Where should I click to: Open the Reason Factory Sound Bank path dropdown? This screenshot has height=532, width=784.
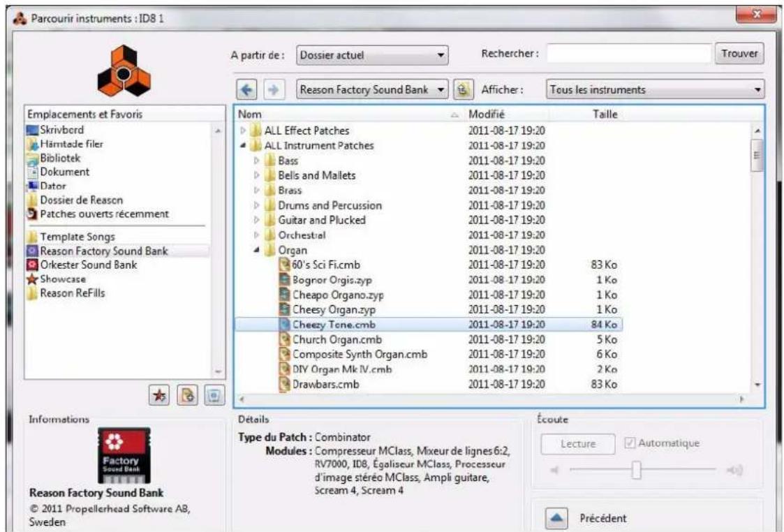[x=372, y=90]
